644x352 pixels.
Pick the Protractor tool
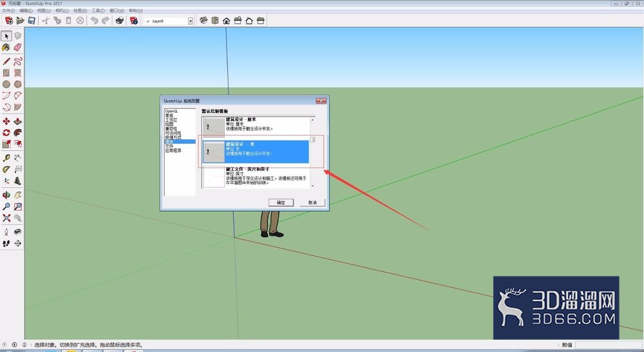6,170
